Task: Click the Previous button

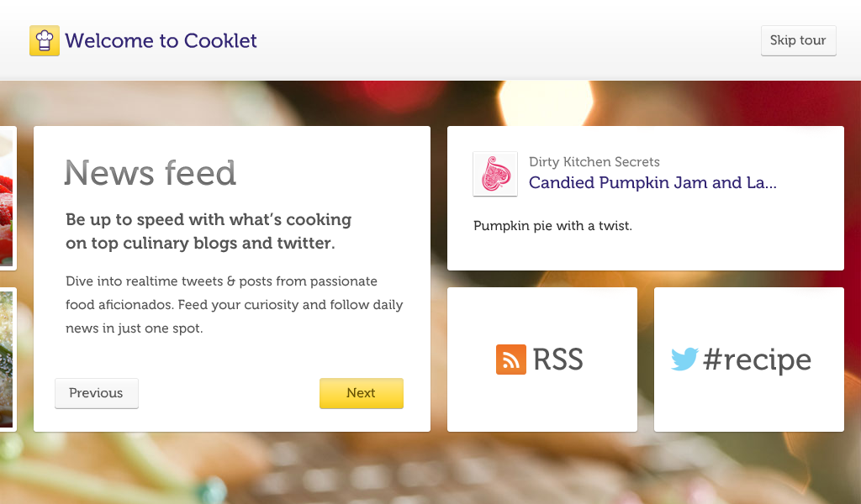Action: click(x=96, y=393)
